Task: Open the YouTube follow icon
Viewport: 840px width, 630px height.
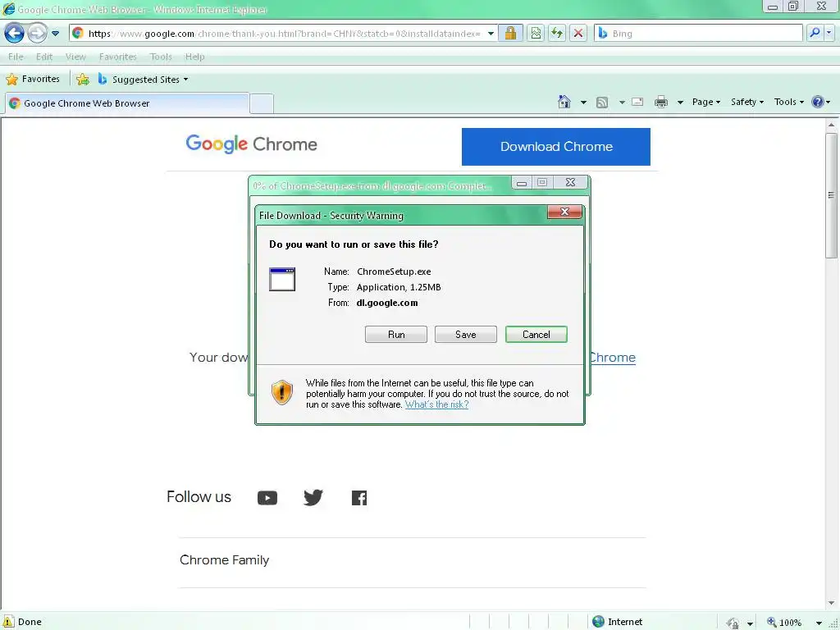Action: tap(267, 498)
